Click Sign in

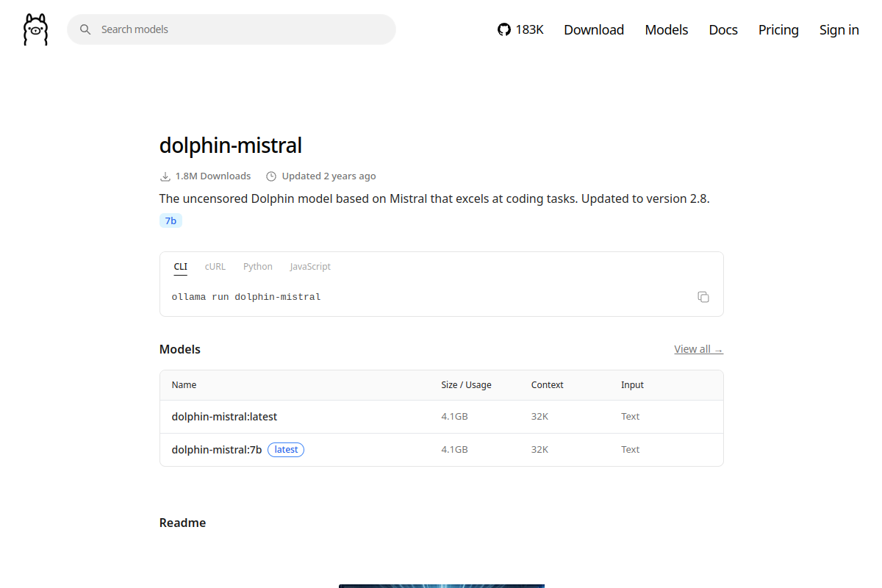839,29
